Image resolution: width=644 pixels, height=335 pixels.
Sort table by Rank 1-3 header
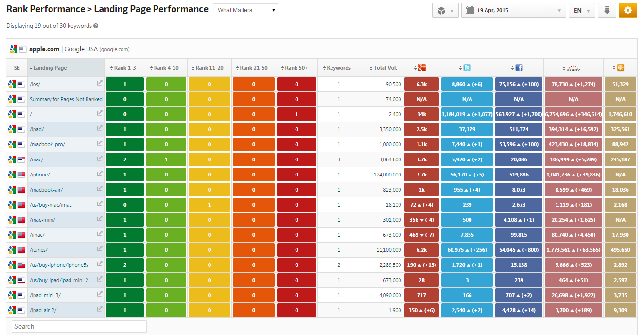click(x=126, y=68)
